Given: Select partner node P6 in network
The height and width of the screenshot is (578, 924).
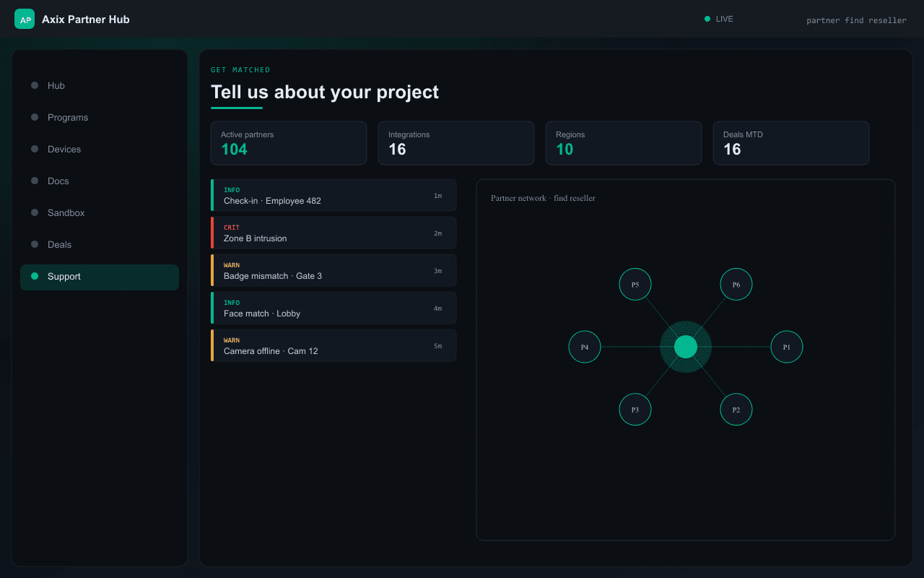Looking at the screenshot, I should (x=736, y=285).
